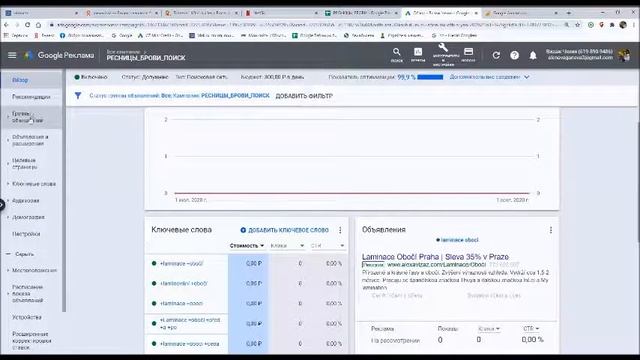The width and height of the screenshot is (640, 360).
Task: Toggle status dot of second keyword row
Action: pos(154,283)
